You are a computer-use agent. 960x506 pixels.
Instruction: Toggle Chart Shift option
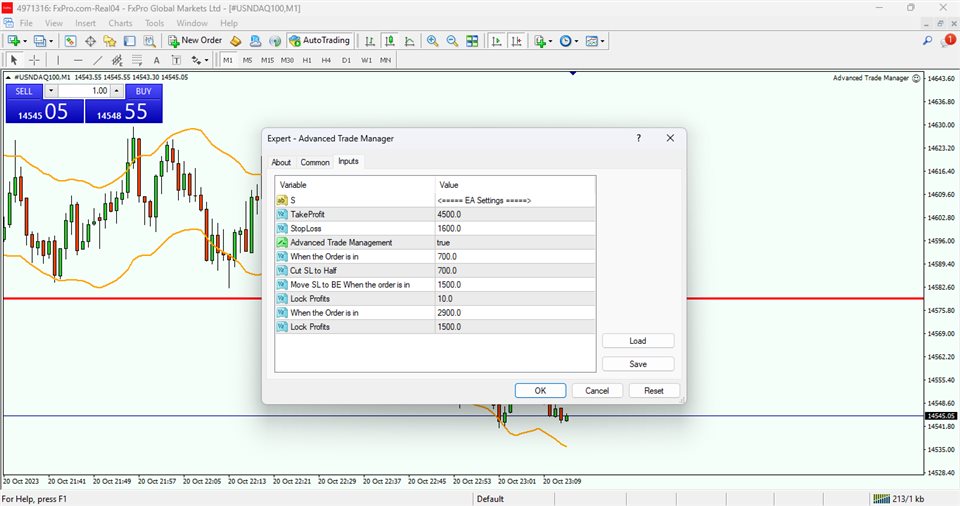516,41
